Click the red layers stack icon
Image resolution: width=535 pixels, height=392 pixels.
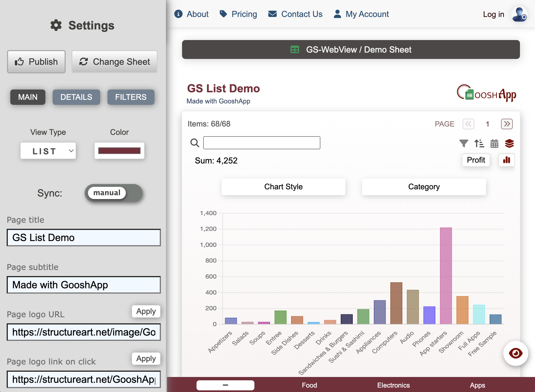tap(510, 143)
